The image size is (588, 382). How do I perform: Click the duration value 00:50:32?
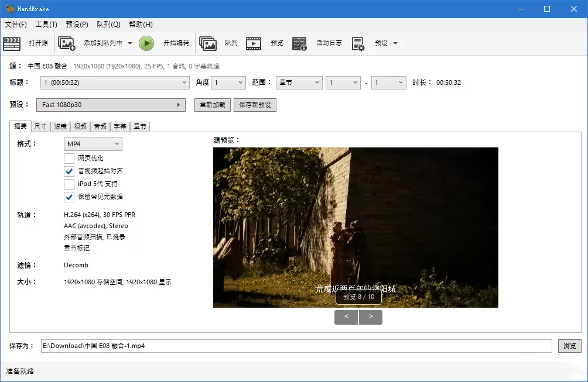pyautogui.click(x=449, y=82)
